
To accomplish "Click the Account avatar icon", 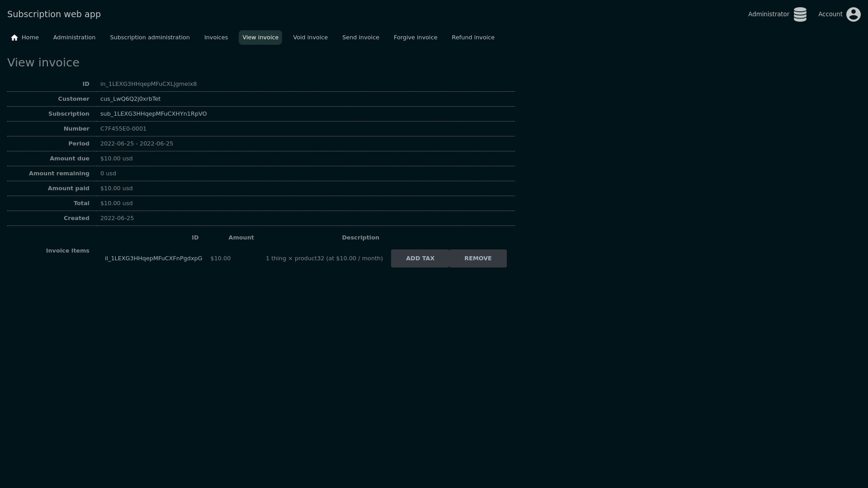I will coord(853,14).
